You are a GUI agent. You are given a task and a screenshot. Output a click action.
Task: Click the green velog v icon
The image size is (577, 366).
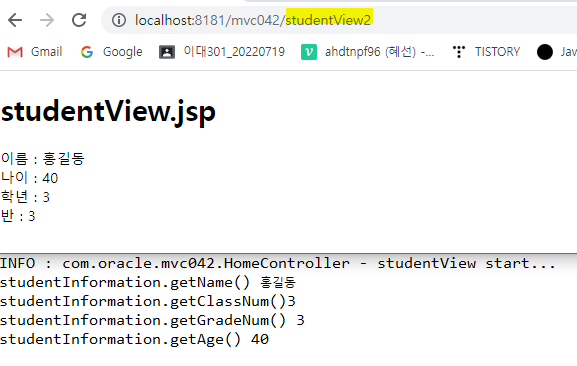tap(309, 52)
